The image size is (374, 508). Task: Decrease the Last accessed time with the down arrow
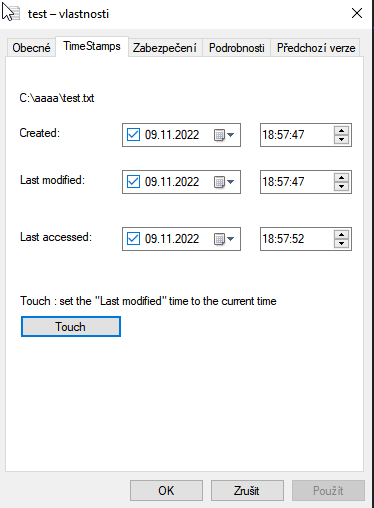(x=341, y=244)
